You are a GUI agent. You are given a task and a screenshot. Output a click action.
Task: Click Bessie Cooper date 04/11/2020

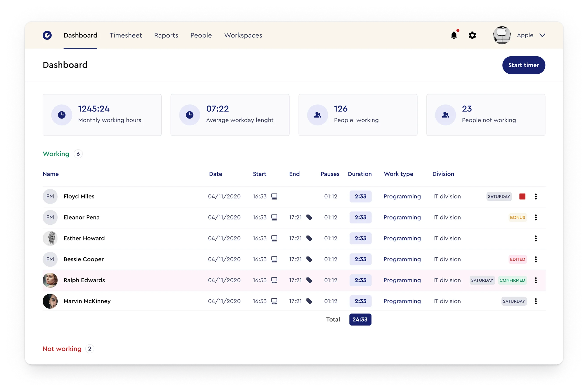(224, 259)
